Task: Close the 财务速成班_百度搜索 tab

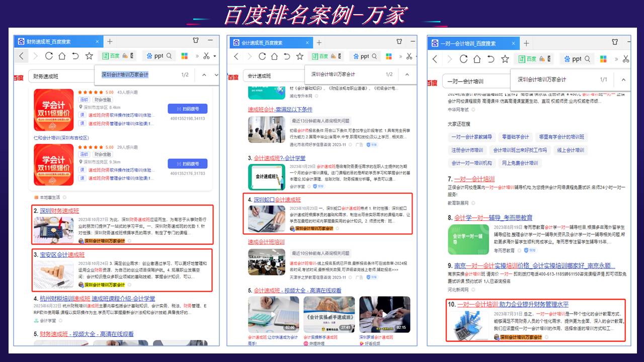Action: coord(98,42)
